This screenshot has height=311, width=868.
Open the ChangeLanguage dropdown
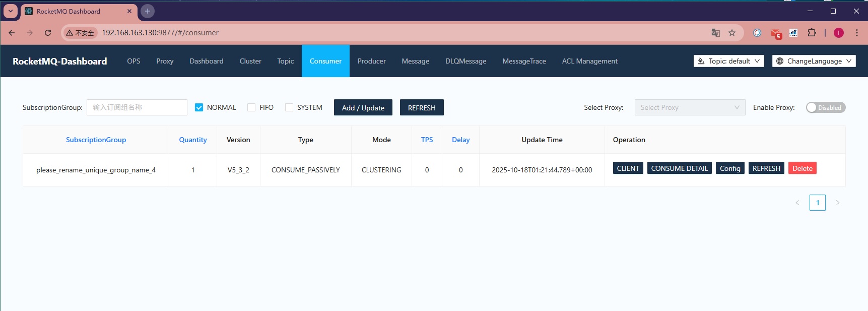(814, 61)
